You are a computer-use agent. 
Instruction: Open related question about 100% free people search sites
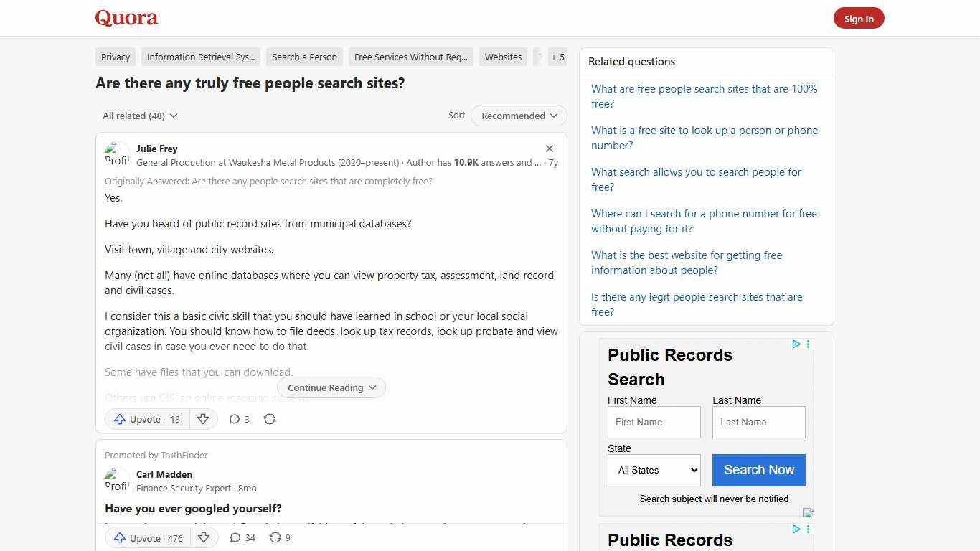(x=704, y=96)
